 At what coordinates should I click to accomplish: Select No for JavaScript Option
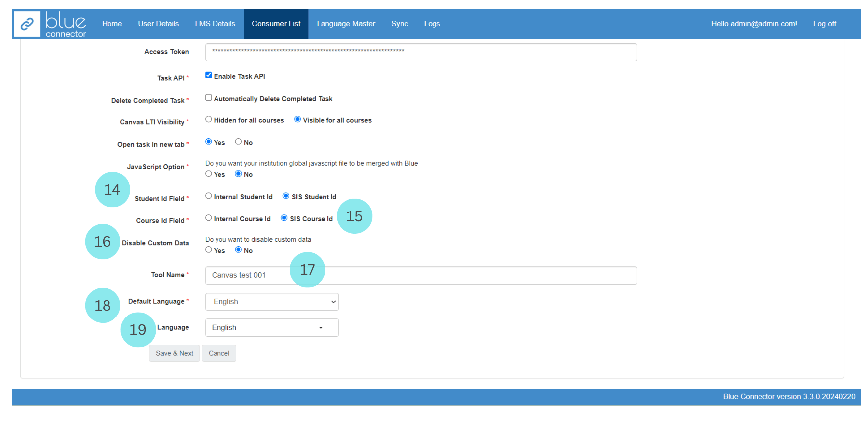coord(238,174)
